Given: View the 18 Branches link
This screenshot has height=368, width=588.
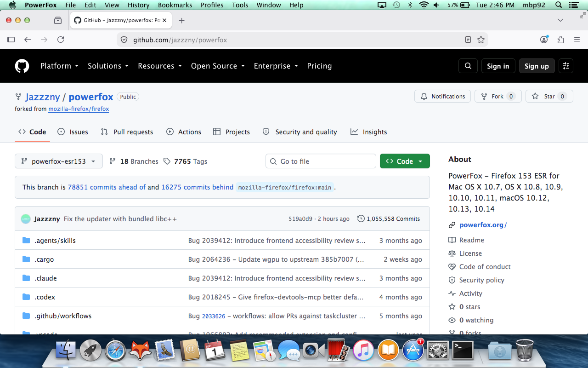Looking at the screenshot, I should [x=134, y=161].
